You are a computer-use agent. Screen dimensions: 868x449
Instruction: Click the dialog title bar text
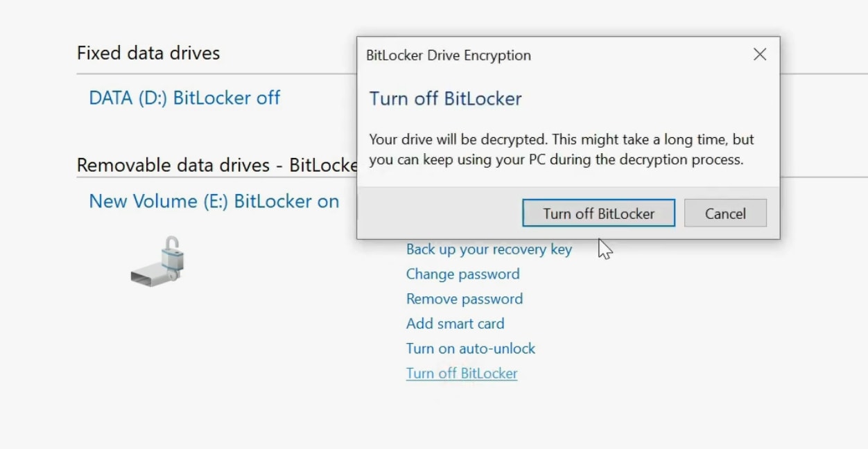[x=448, y=55]
